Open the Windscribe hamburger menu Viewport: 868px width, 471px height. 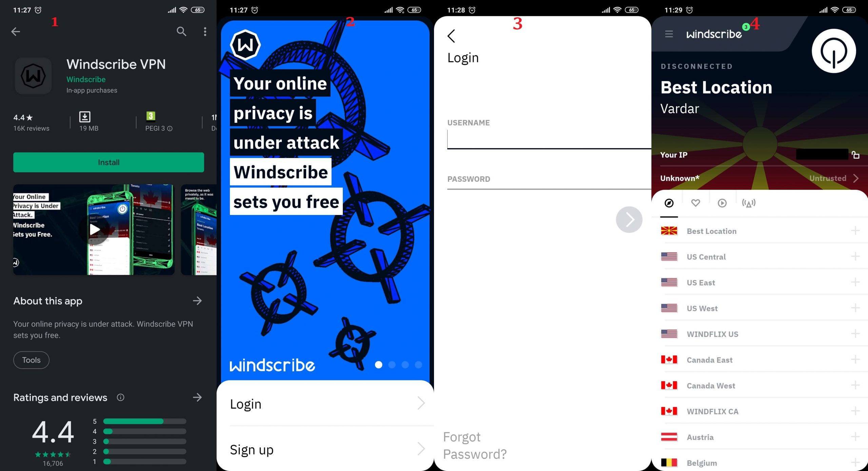(669, 34)
